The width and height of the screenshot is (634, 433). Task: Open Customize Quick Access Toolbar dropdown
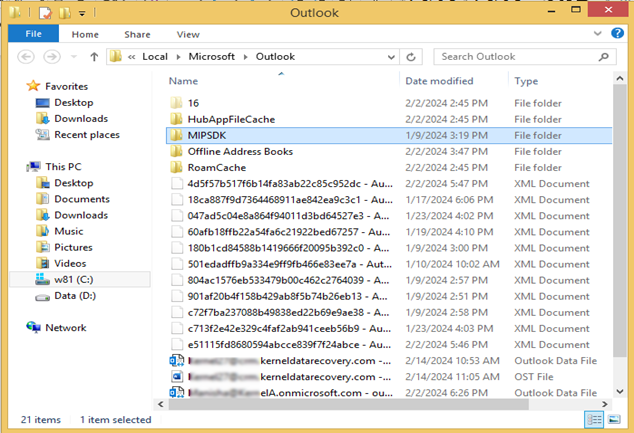[82, 13]
